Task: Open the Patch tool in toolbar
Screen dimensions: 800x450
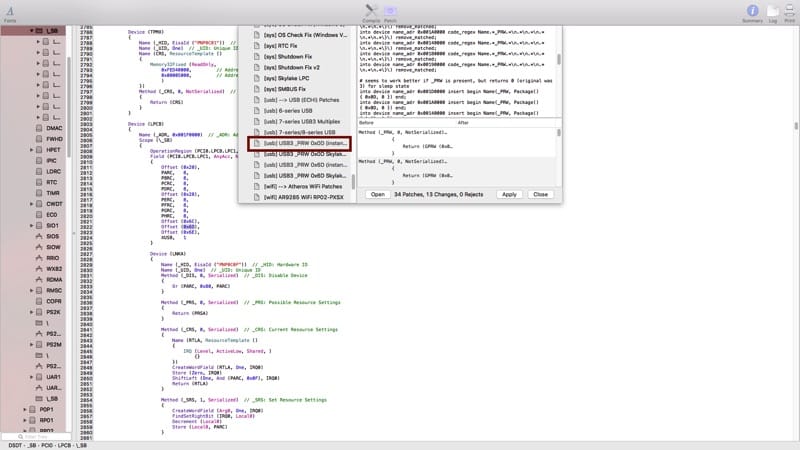Action: pos(390,10)
